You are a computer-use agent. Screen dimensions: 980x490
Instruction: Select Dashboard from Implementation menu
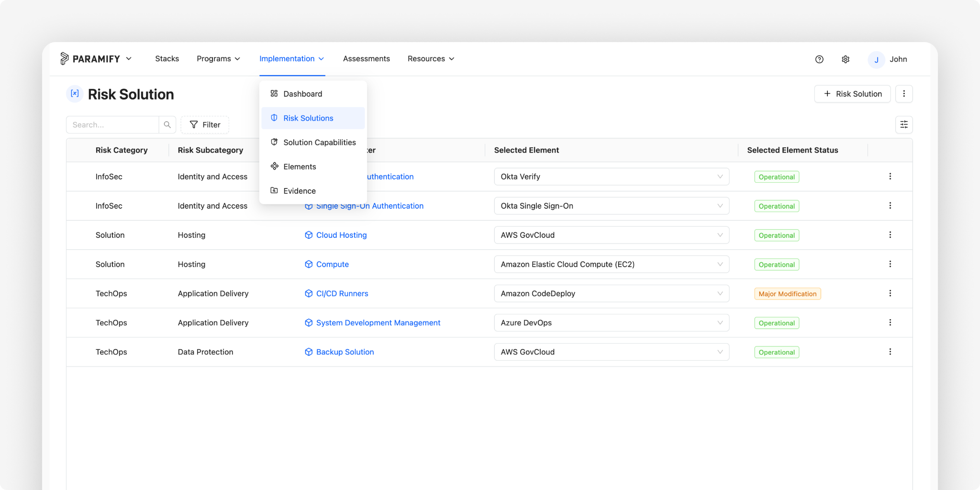pos(313,94)
